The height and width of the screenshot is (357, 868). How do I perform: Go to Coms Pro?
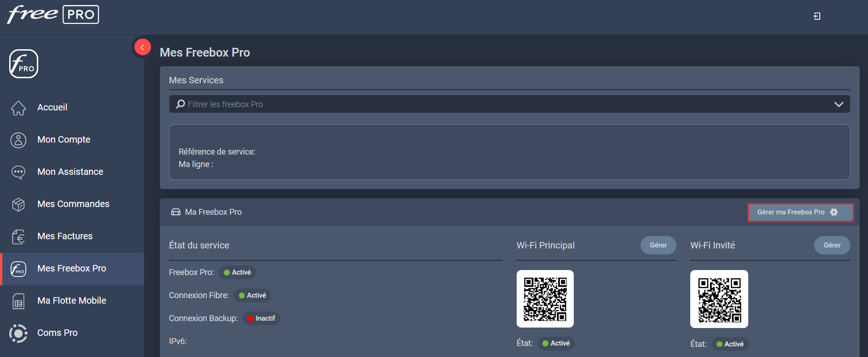coord(73,333)
